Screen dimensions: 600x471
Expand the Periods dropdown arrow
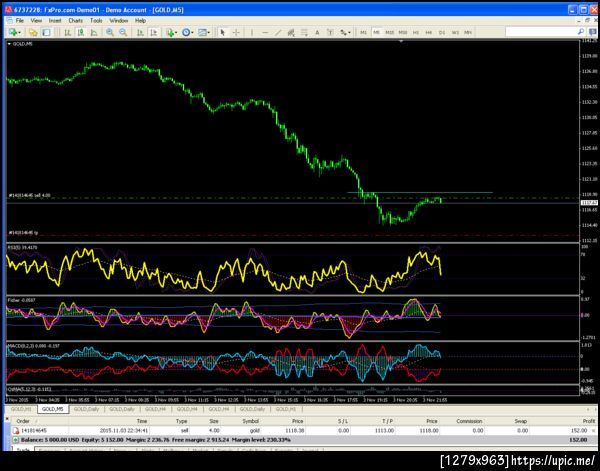click(192, 33)
